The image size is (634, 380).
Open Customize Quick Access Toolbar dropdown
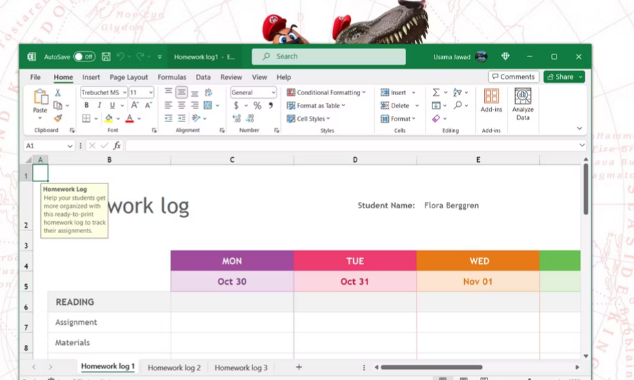coord(159,57)
